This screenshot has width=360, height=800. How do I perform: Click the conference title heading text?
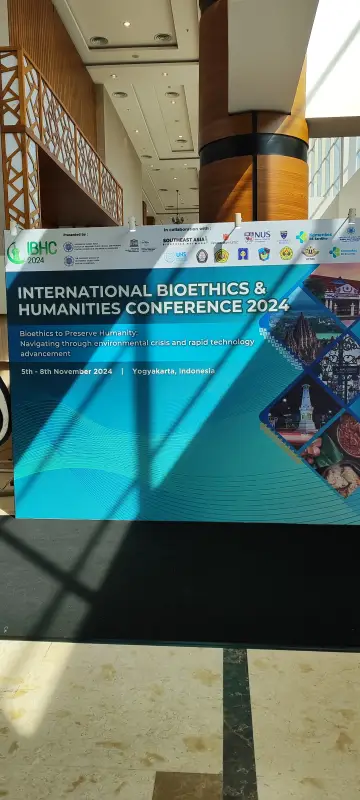coord(153,298)
